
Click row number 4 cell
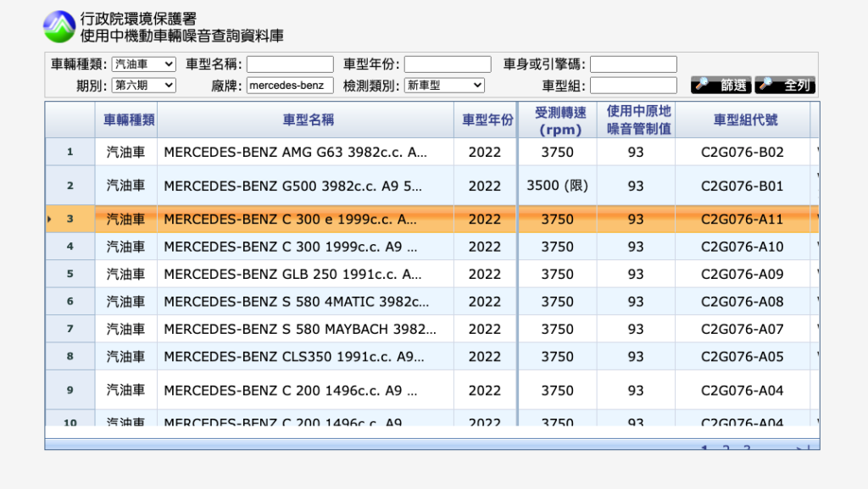tap(70, 246)
